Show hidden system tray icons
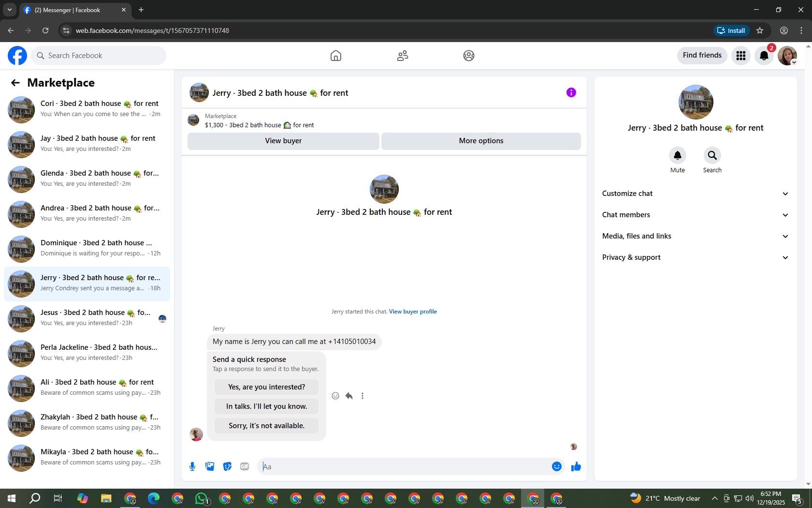812x508 pixels. (714, 498)
